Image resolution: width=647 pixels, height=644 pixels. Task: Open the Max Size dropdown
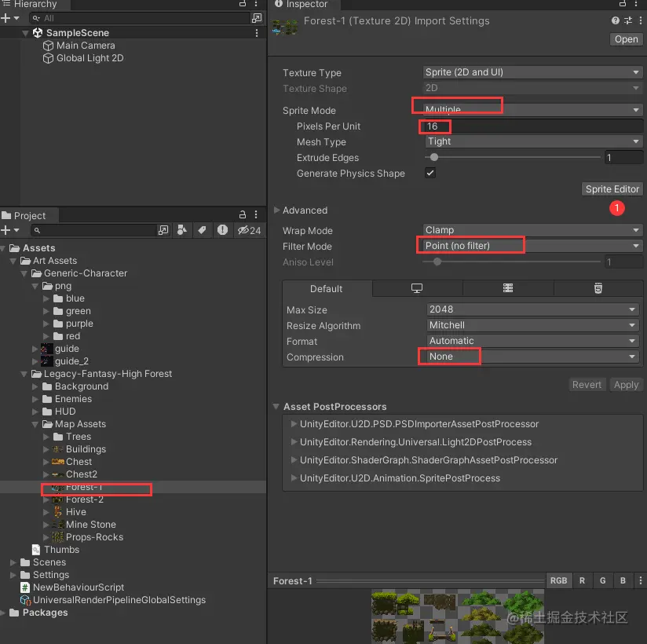click(532, 309)
